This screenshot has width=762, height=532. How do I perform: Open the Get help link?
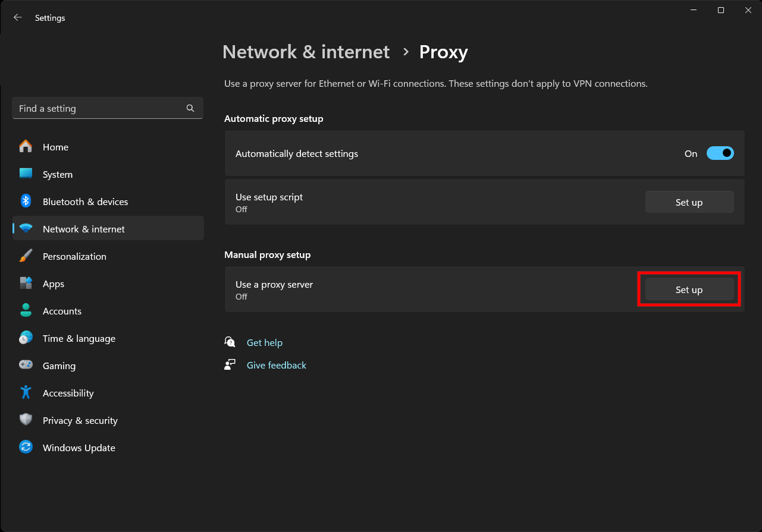pyautogui.click(x=264, y=342)
